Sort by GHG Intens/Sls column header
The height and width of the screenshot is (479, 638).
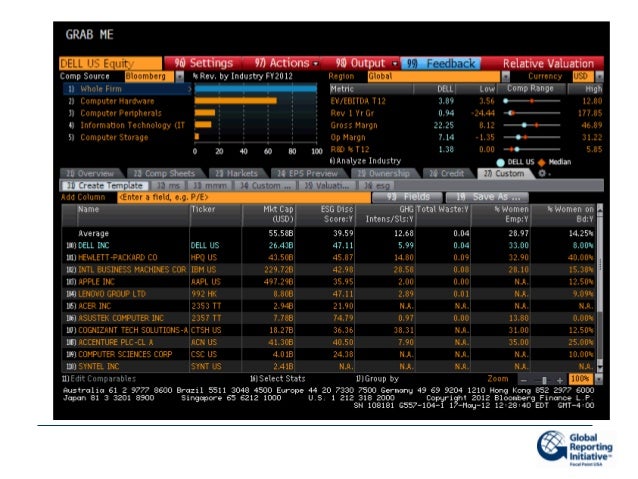click(385, 214)
